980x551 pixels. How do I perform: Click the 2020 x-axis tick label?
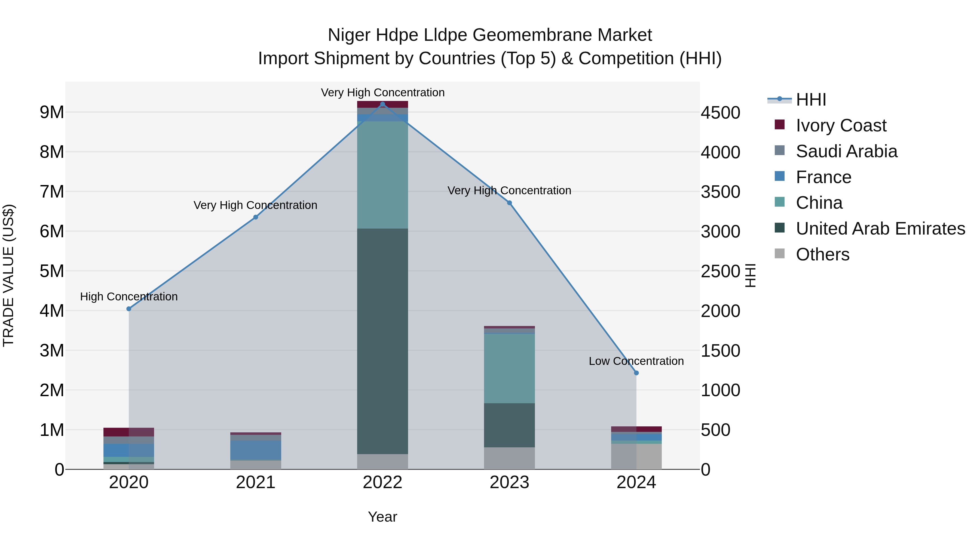point(128,482)
